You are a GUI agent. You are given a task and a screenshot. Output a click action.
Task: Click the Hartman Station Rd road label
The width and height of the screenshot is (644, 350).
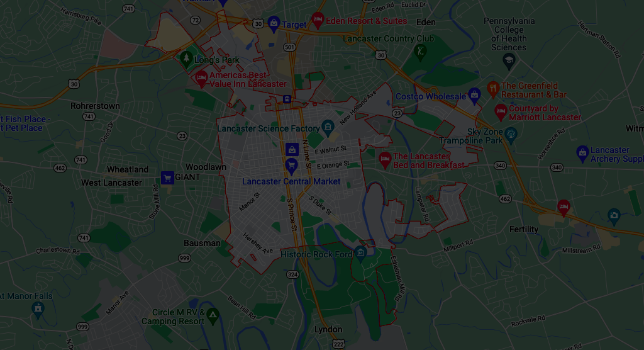click(599, 39)
